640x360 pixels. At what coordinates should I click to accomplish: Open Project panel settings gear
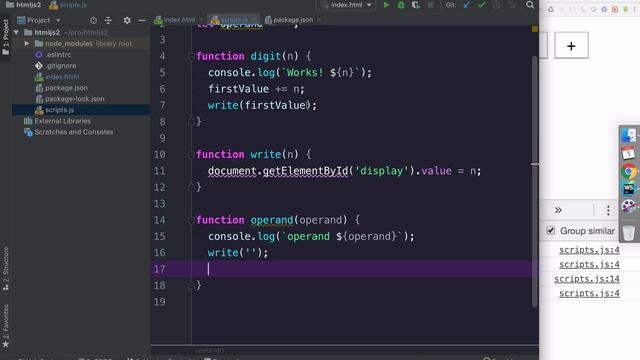point(127,20)
